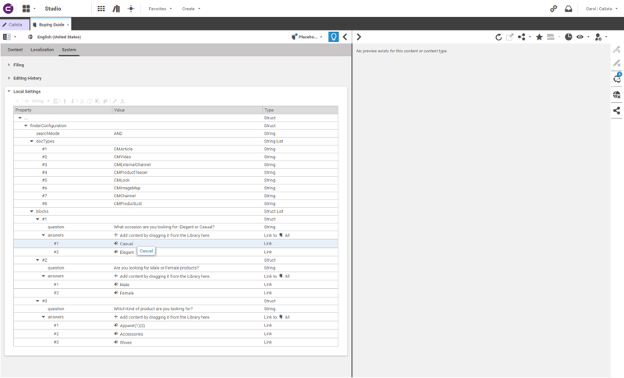The image size is (624, 378).
Task: Open the Male answer link
Action: 125,284
